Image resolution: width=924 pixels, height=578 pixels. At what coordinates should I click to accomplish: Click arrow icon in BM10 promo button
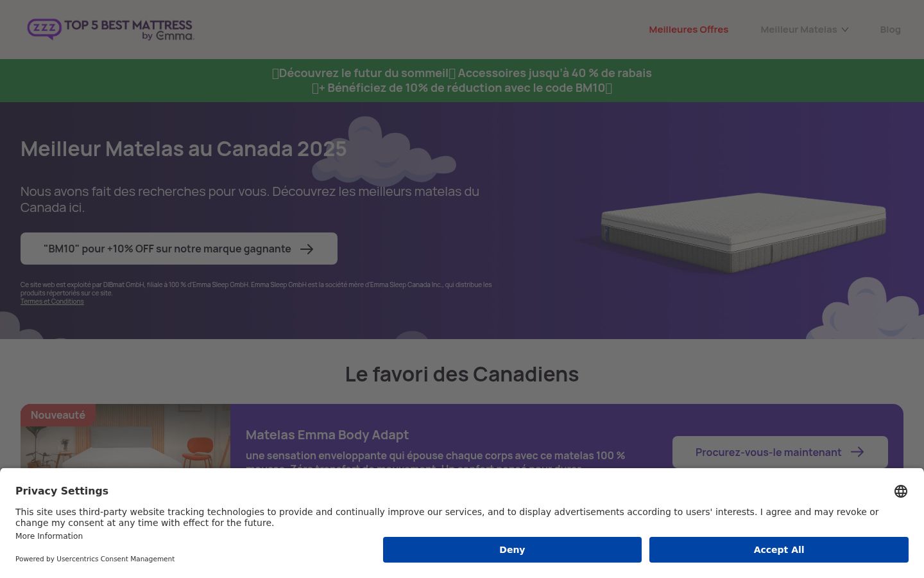(307, 249)
